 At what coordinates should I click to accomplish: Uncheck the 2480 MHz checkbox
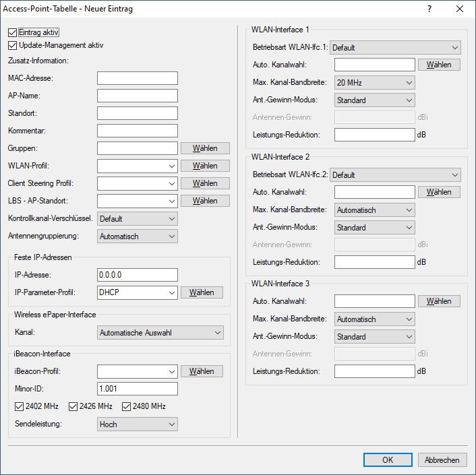point(127,406)
